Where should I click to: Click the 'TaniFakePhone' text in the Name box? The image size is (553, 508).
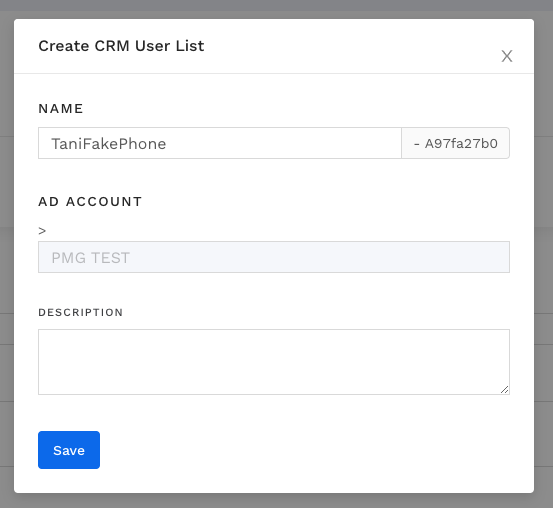[109, 144]
